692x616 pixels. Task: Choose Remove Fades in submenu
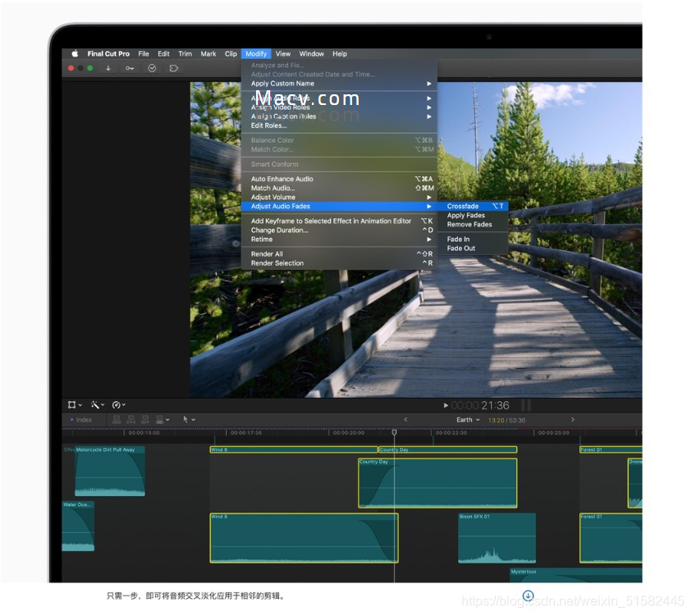[x=473, y=225]
